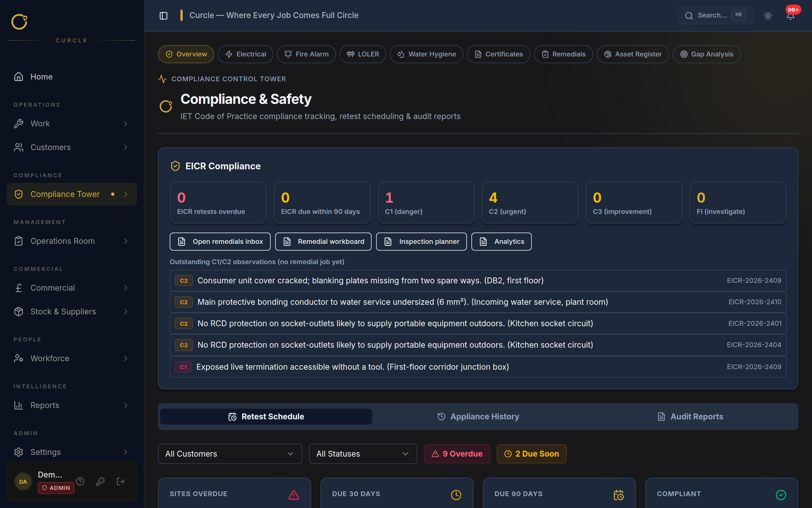Viewport: 812px width, 508px height.
Task: Click the Work wrench icon
Action: click(x=18, y=124)
